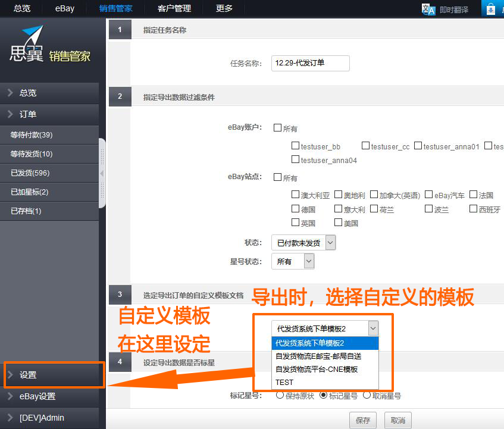Collapse the template dropdown showing 代发货系统下单模板2
This screenshot has width=504, height=429.
click(x=325, y=328)
